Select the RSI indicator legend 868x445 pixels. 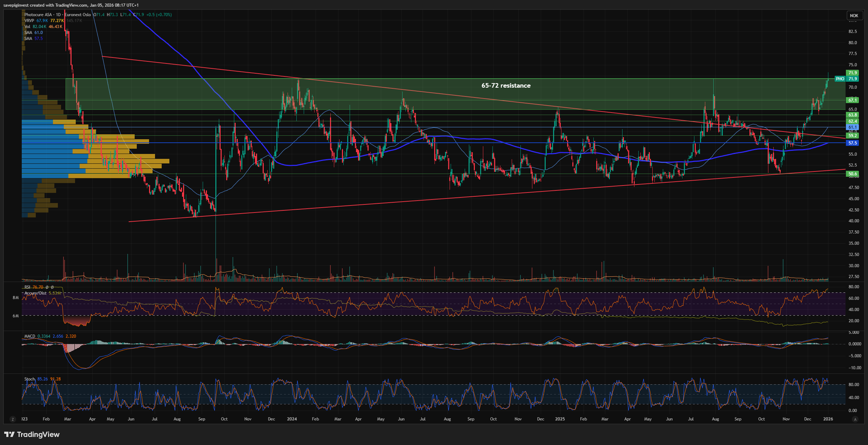pos(27,287)
